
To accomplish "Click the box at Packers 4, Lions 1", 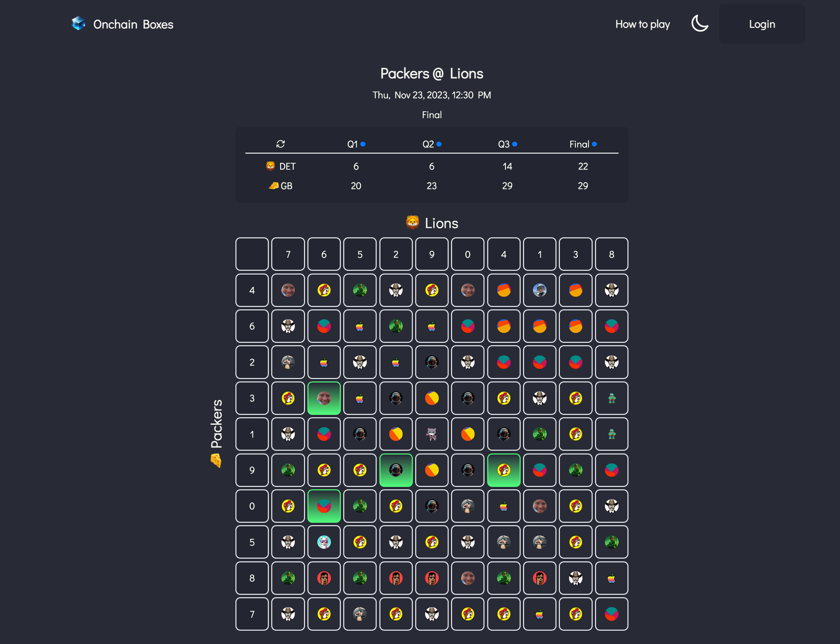I will (540, 290).
